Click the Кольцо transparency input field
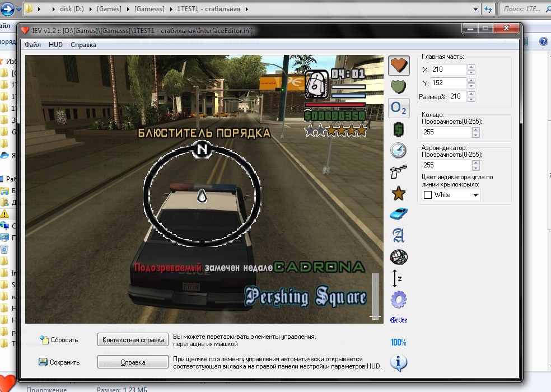The image size is (551, 392). (446, 132)
